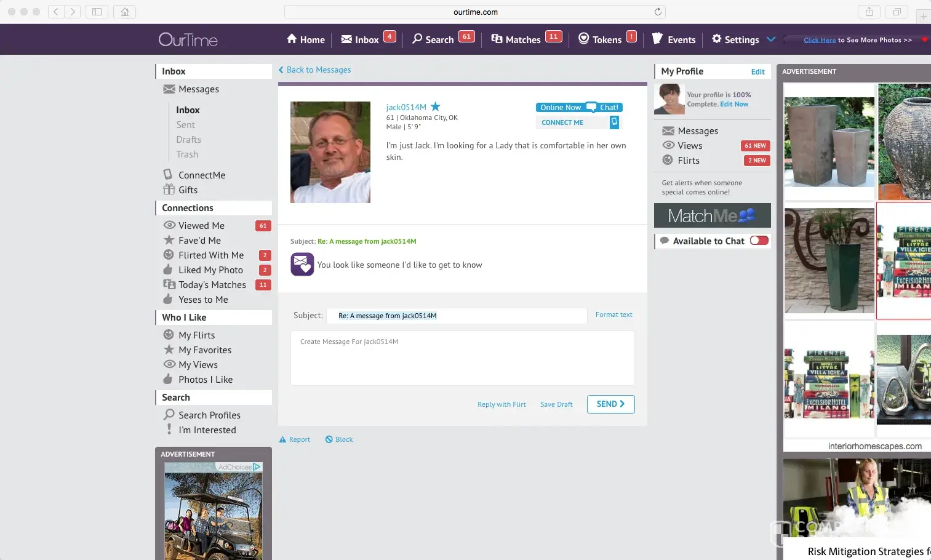Click the Inbox envelope icon in navigation

[x=346, y=39]
